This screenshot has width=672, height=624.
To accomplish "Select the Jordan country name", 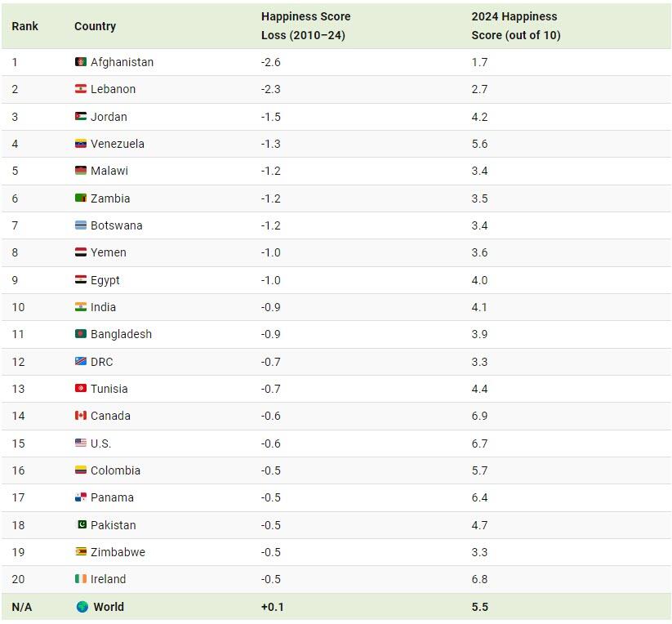I will click(x=109, y=117).
